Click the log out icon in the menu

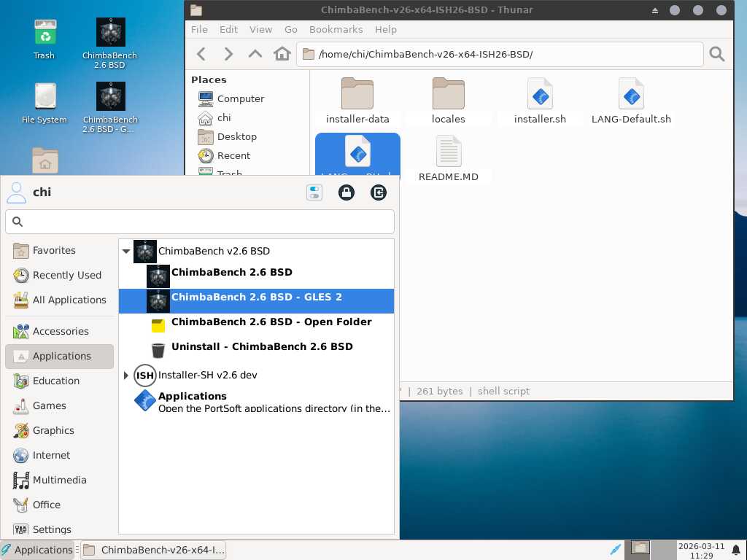[x=379, y=192]
